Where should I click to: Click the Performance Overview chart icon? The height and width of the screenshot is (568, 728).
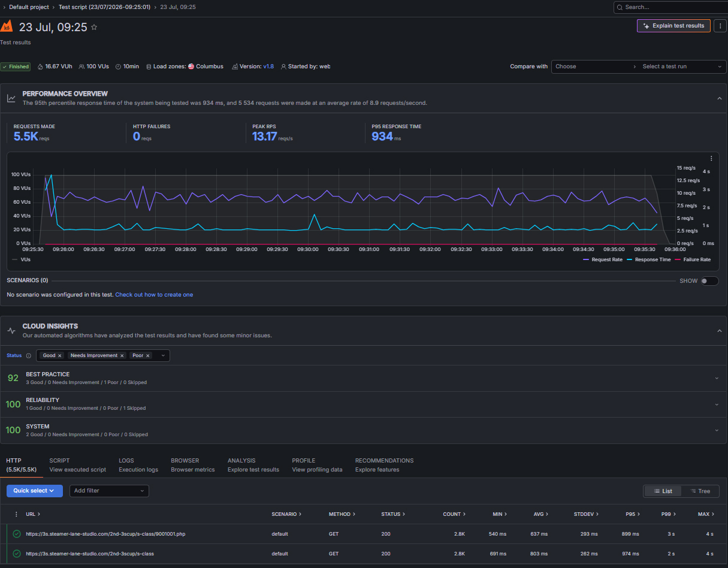pyautogui.click(x=11, y=98)
